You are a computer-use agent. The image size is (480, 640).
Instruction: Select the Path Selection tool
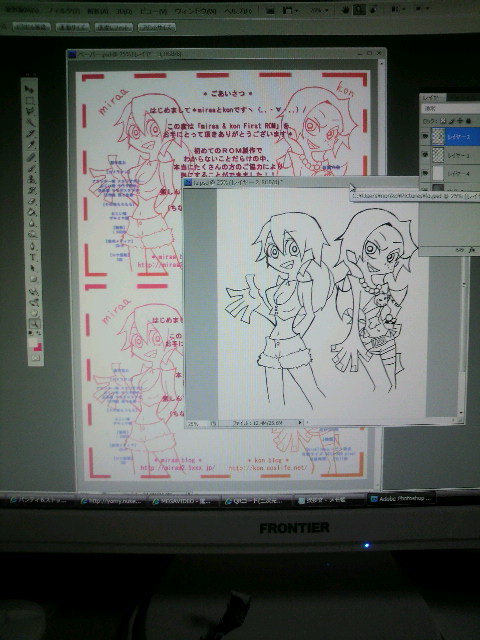[33, 269]
